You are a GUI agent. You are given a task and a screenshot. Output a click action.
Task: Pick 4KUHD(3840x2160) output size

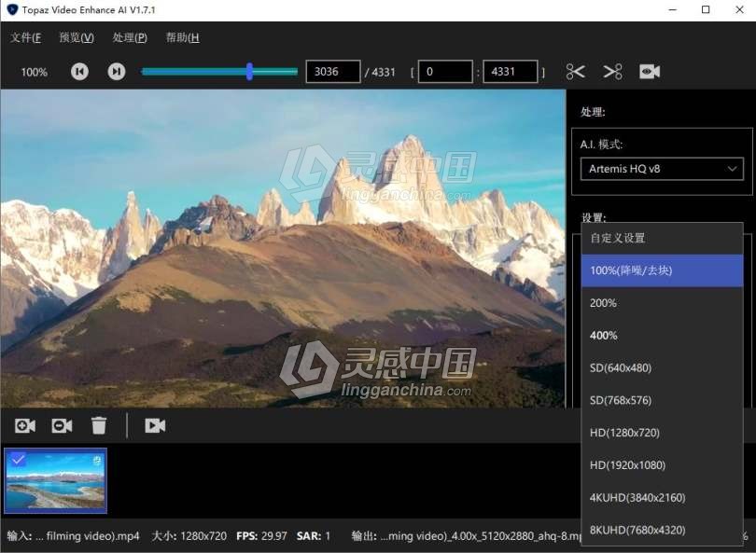coord(662,498)
